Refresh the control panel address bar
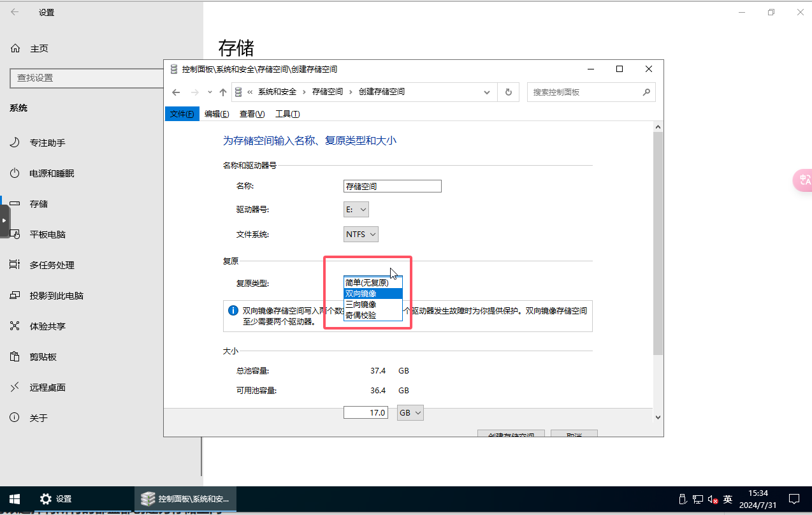The width and height of the screenshot is (812, 515). coord(508,92)
